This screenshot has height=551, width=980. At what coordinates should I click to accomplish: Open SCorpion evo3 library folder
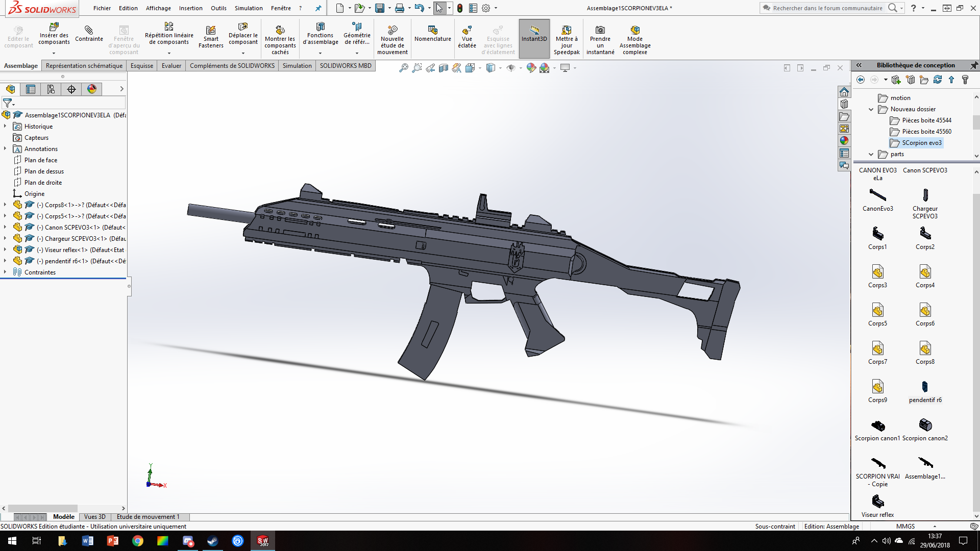(921, 143)
